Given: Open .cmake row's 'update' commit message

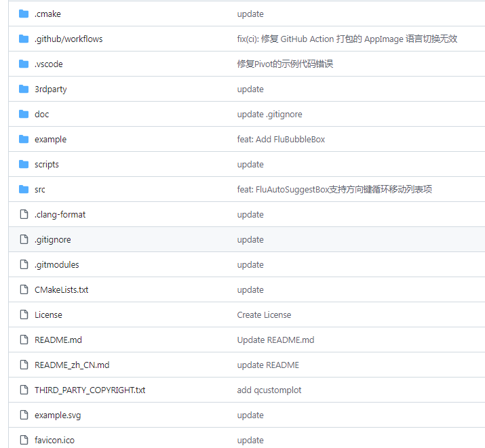Looking at the screenshot, I should pos(250,14).
